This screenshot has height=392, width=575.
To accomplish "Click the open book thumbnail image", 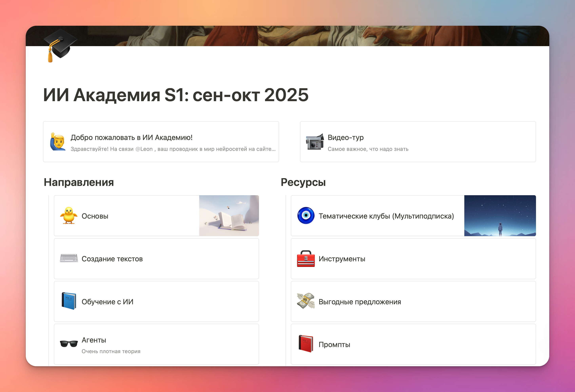I will [x=229, y=216].
